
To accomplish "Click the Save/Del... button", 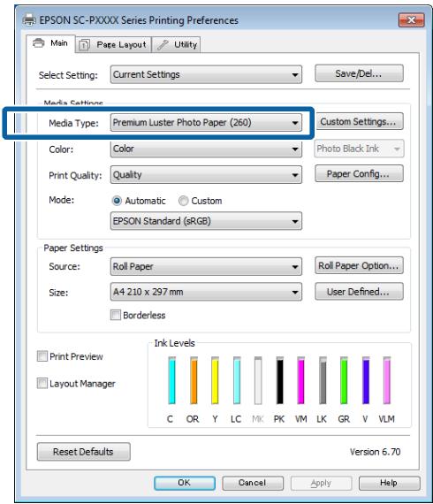I will [x=359, y=73].
